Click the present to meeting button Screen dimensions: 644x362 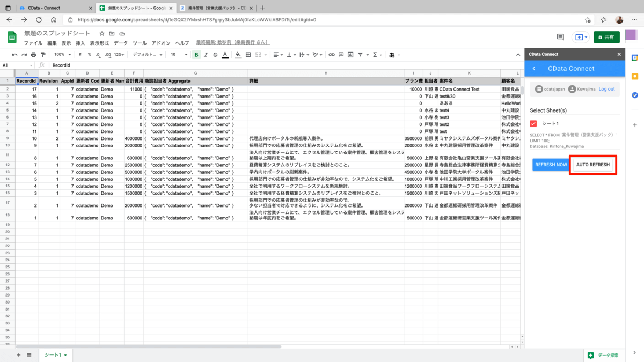tap(580, 37)
